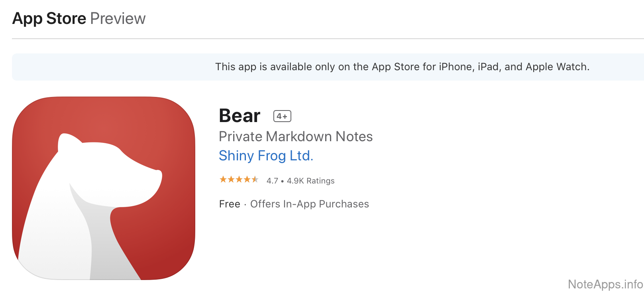Screen dimensions: 644x292
Task: Click Offers In-App Purchases text
Action: click(310, 204)
